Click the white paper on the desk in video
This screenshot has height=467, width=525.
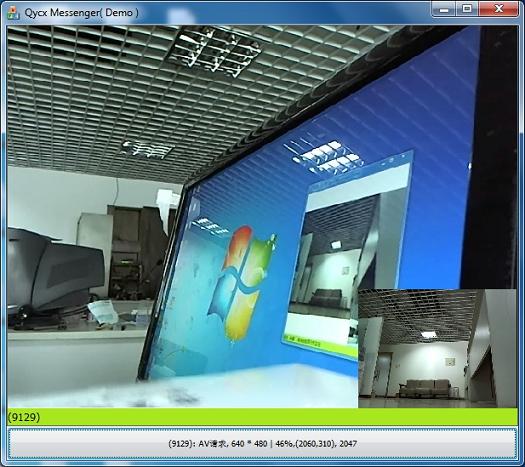coord(103,312)
